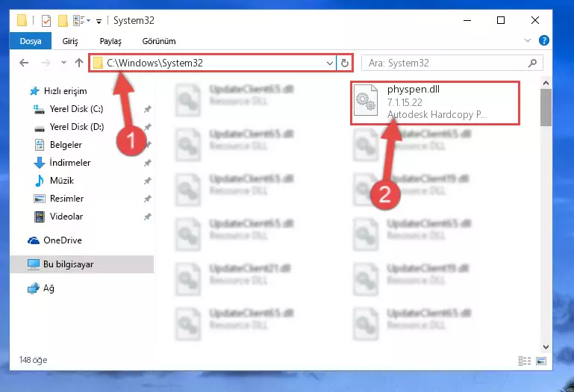The width and height of the screenshot is (574, 392).
Task: Click the forward navigation arrow
Action: coord(46,63)
